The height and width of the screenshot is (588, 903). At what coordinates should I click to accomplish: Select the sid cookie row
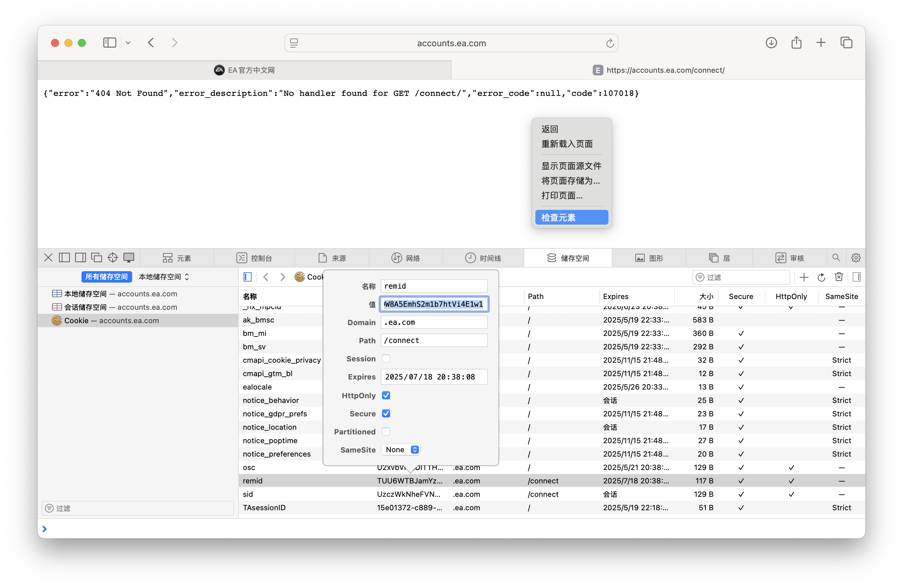552,494
